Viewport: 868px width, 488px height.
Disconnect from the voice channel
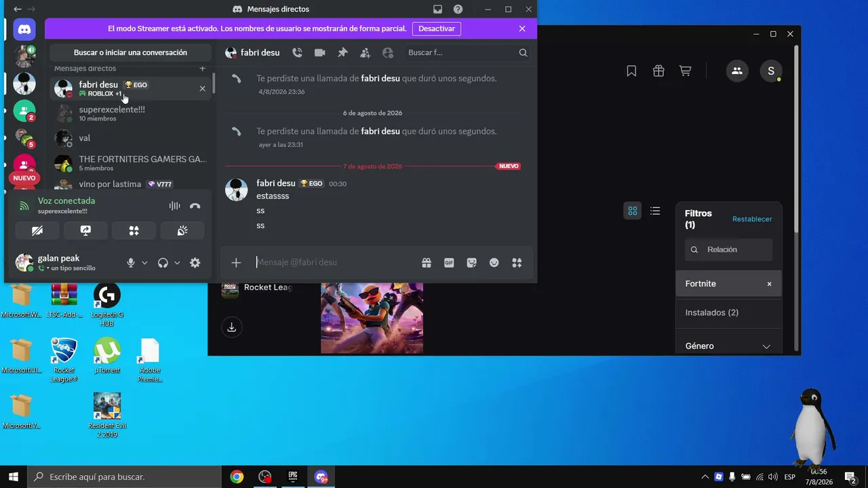click(195, 206)
